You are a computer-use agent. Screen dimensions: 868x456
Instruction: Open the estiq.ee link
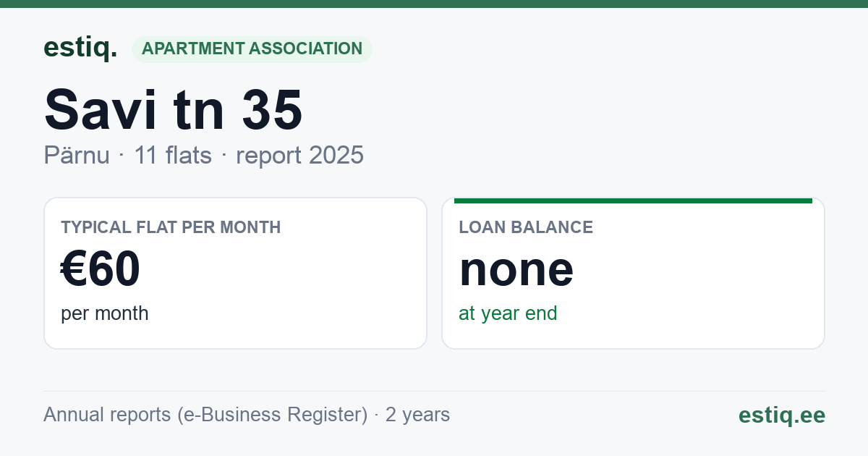pos(782,415)
